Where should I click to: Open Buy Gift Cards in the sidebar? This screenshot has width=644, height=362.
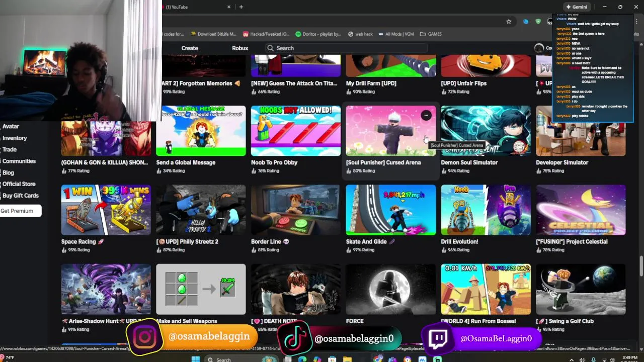[x=20, y=196]
